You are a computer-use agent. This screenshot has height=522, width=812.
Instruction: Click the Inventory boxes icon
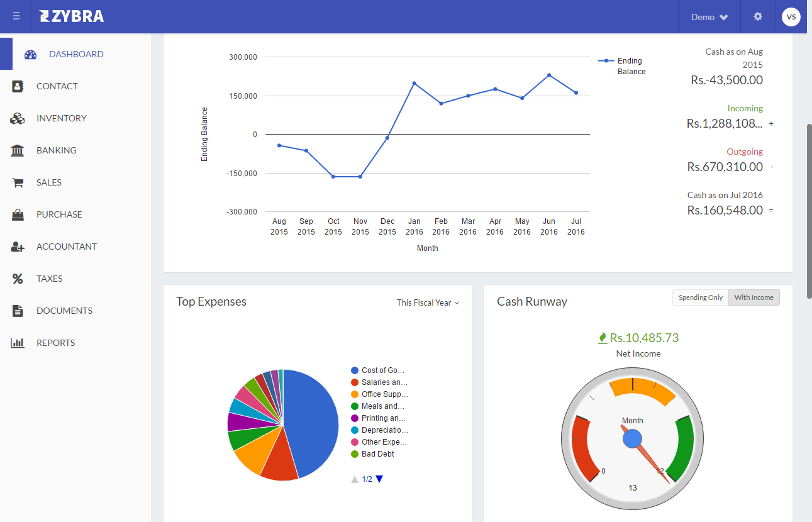pos(18,118)
